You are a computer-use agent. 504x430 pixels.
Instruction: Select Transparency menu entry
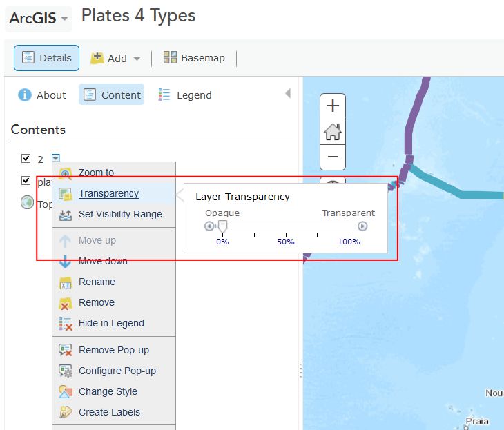114,193
